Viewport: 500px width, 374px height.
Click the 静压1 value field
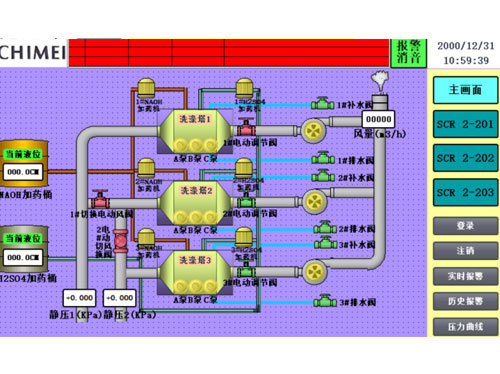tap(79, 298)
